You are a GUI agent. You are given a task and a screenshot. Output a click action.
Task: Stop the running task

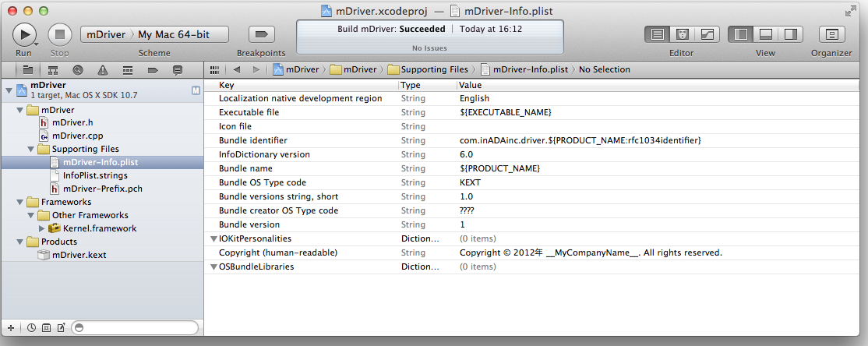(x=60, y=34)
